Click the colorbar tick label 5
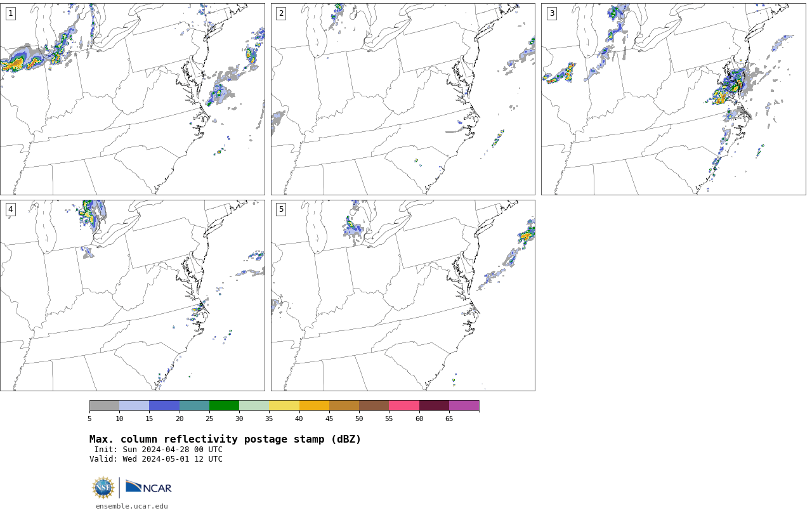Viewport: 812px width, 513px height. pyautogui.click(x=89, y=419)
